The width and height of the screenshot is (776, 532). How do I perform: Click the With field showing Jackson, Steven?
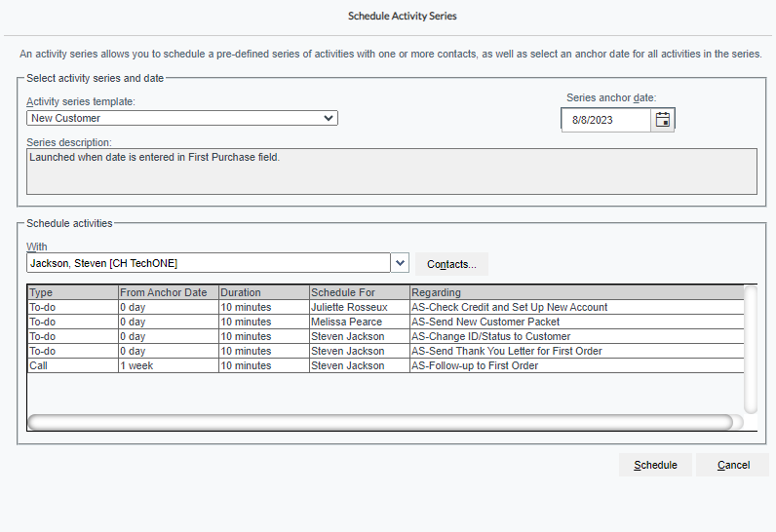tap(209, 263)
